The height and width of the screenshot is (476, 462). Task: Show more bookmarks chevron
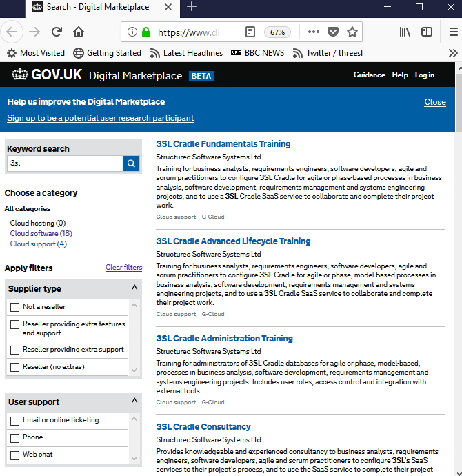point(453,53)
